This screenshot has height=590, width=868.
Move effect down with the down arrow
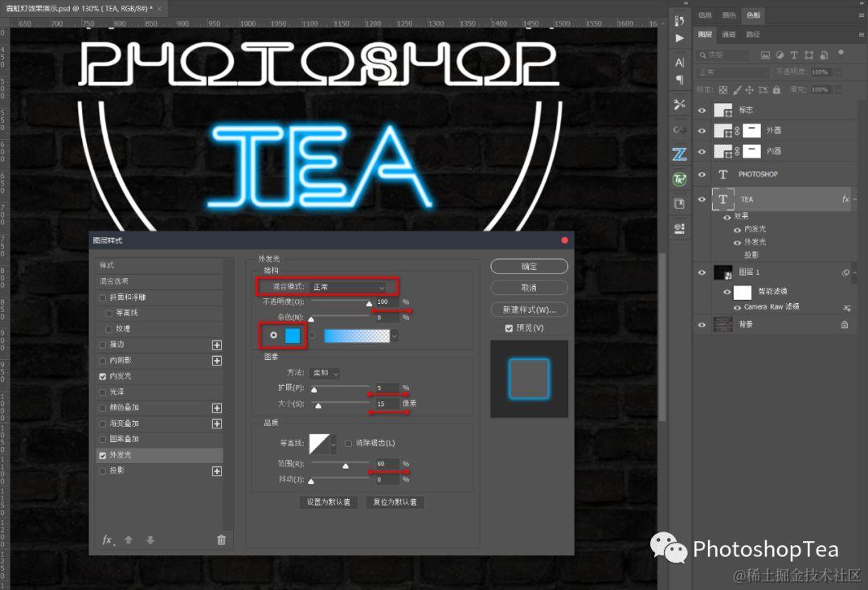click(x=150, y=540)
